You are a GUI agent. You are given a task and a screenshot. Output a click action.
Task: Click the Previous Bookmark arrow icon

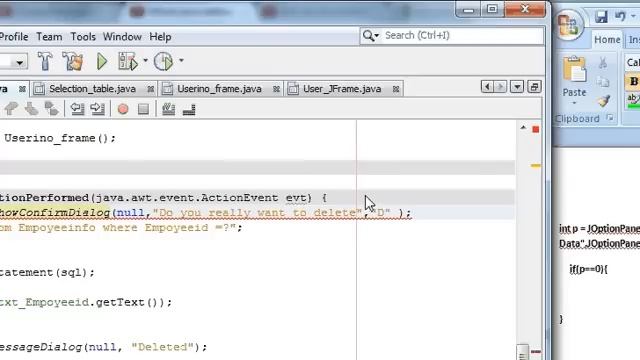pos(11,109)
